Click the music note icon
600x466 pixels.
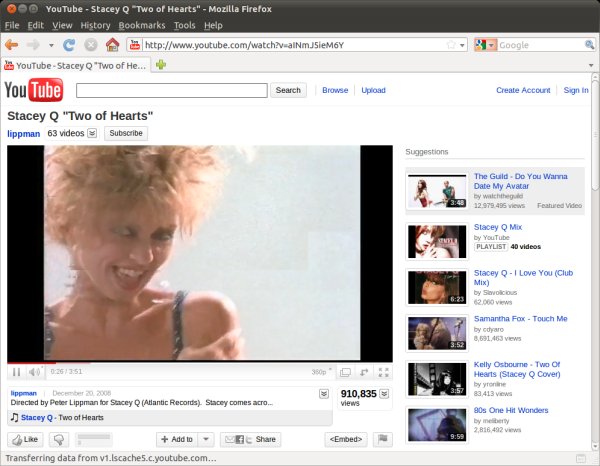pyautogui.click(x=15, y=417)
